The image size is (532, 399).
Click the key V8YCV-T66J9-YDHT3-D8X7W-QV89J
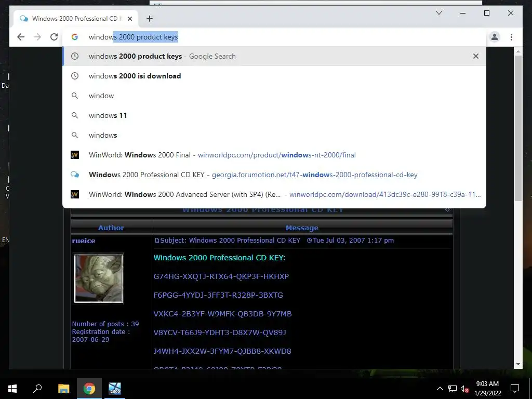click(x=220, y=332)
